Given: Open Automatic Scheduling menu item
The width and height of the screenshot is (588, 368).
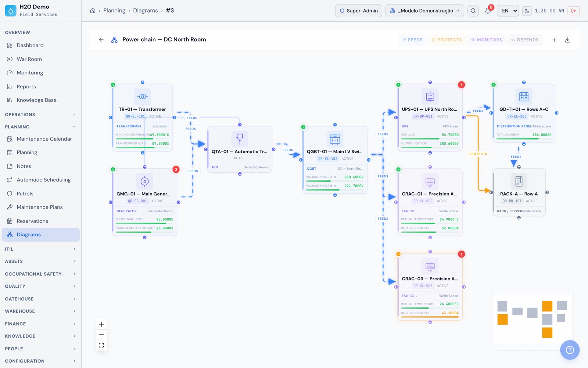Looking at the screenshot, I should [40, 180].
